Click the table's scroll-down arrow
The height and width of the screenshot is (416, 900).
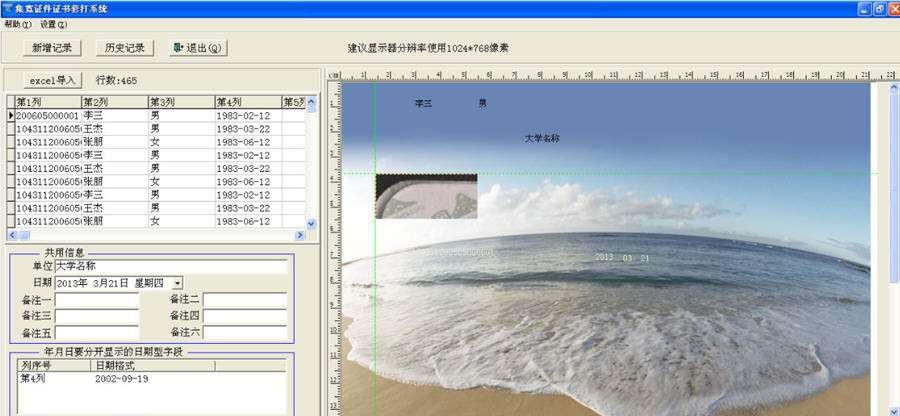click(x=311, y=224)
